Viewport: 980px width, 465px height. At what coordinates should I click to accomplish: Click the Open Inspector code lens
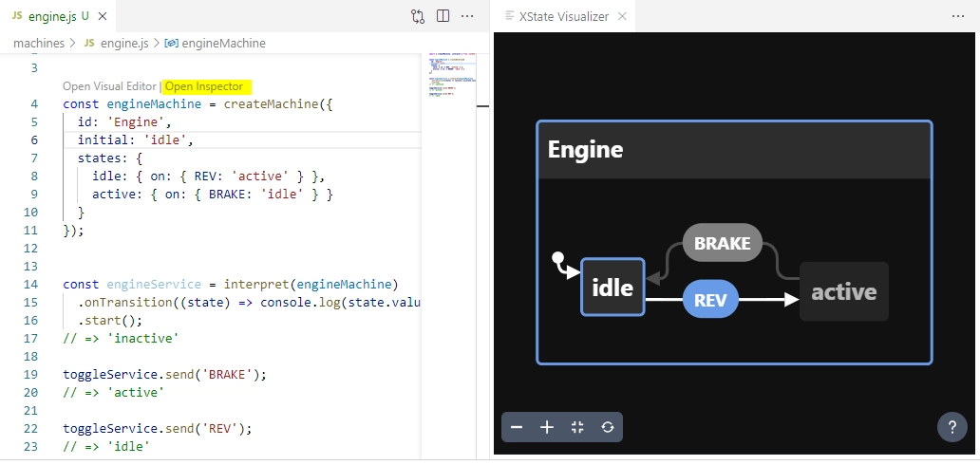[204, 86]
